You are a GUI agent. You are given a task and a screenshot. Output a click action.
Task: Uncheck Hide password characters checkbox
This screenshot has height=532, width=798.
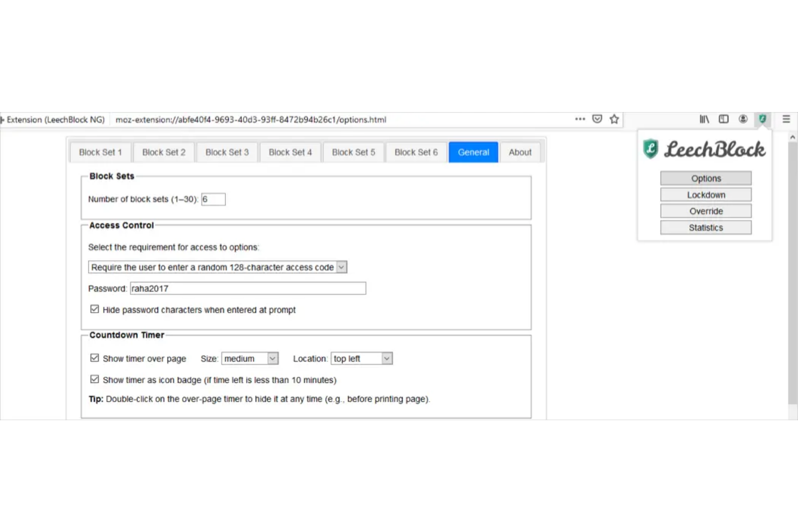(95, 309)
